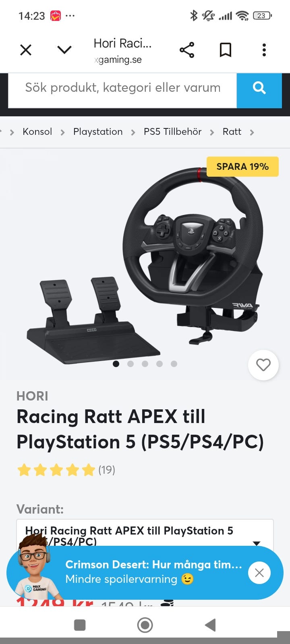Open the Variant dropdown selector
Viewport: 290px width, 644px height.
pyautogui.click(x=145, y=536)
